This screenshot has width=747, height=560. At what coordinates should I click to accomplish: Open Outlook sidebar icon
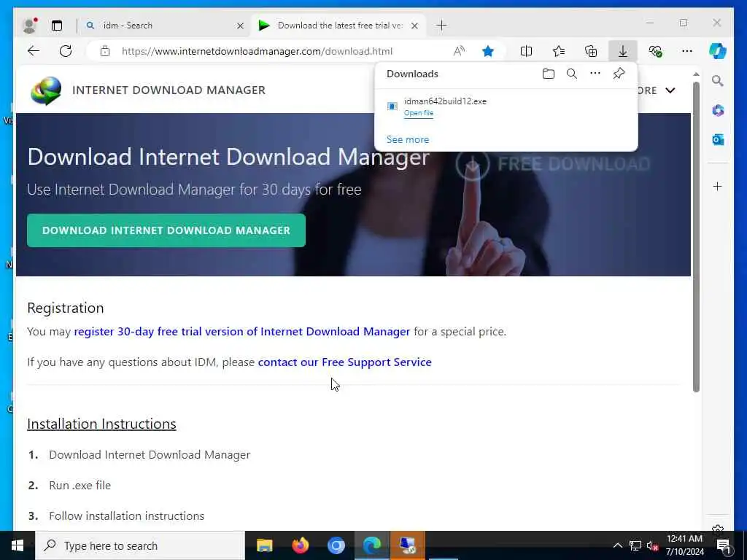coord(718,139)
